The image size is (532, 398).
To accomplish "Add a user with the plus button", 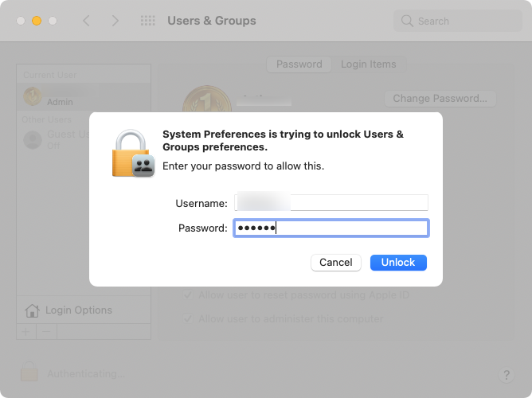I will click(26, 331).
